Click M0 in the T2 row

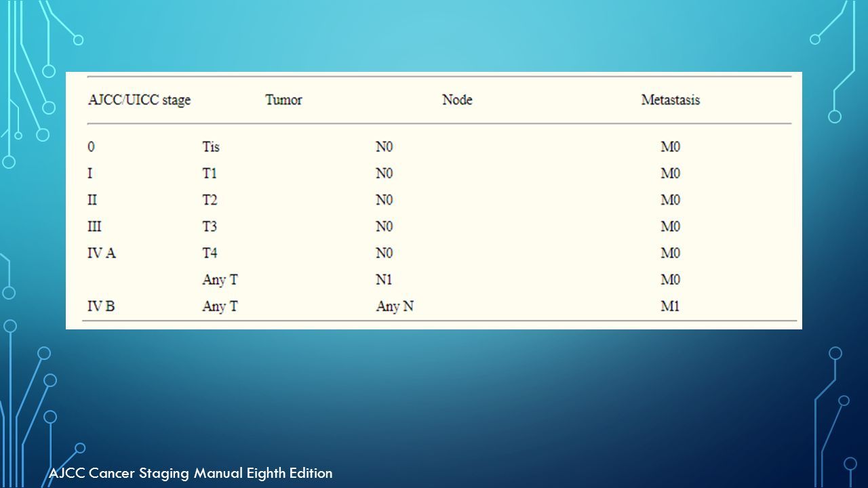point(671,200)
